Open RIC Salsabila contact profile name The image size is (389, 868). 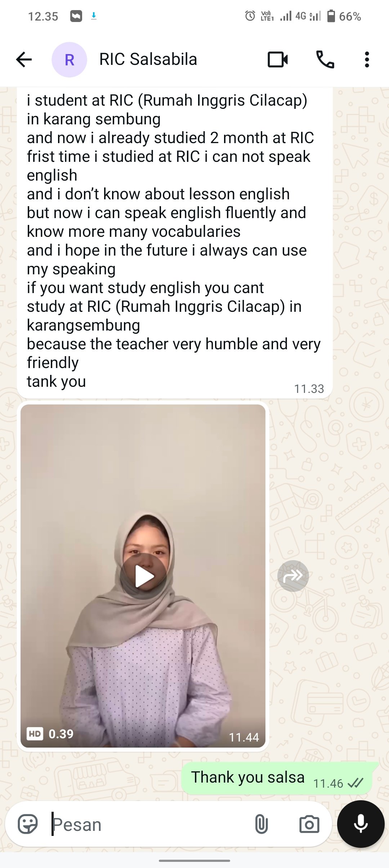click(x=148, y=59)
